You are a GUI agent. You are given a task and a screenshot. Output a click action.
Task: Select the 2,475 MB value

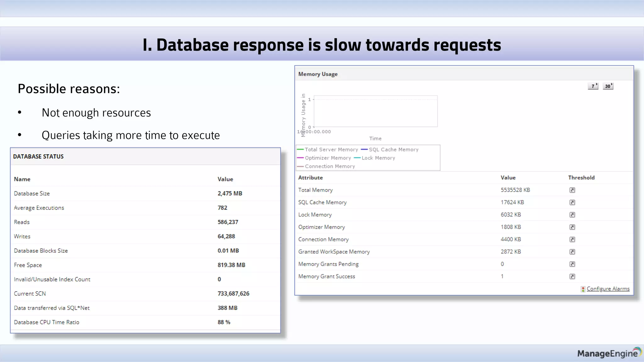coord(230,194)
